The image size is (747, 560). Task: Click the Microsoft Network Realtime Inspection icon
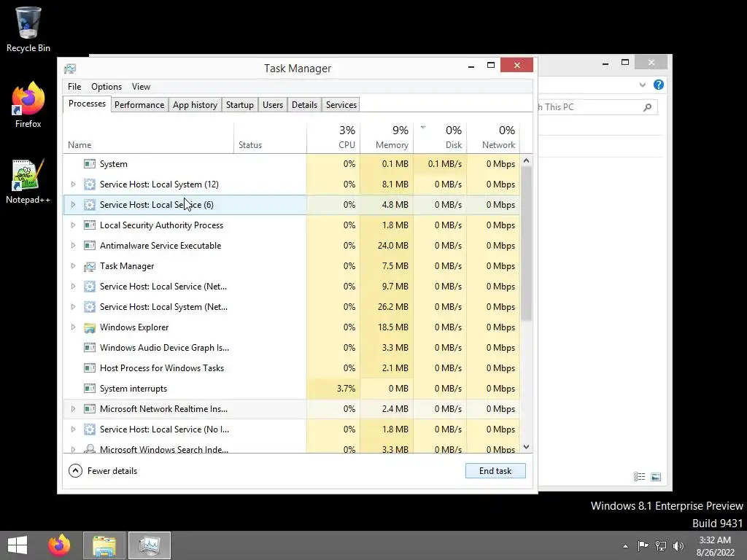[x=89, y=409]
